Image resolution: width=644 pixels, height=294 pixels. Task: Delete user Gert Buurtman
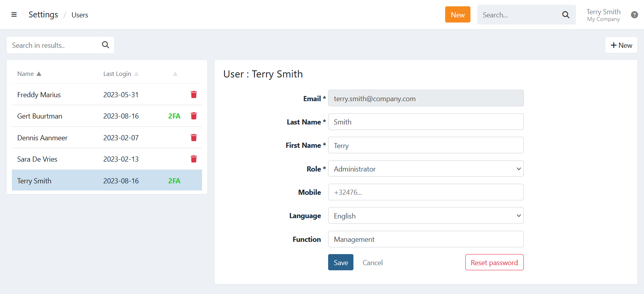(194, 116)
